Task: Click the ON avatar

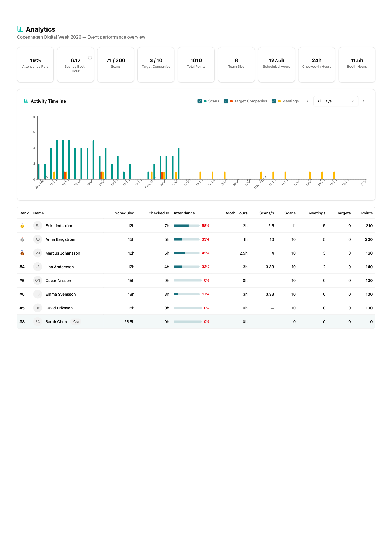Action: [x=38, y=281]
